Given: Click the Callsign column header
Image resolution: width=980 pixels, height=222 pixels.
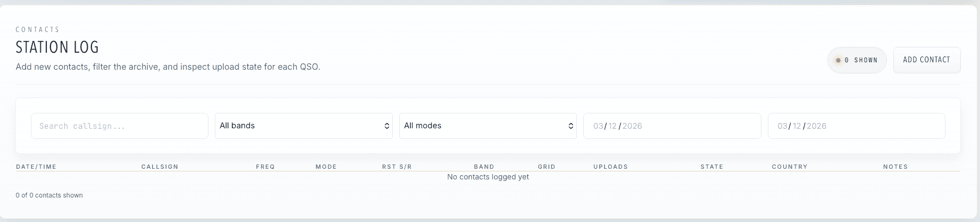Looking at the screenshot, I should pos(160,167).
